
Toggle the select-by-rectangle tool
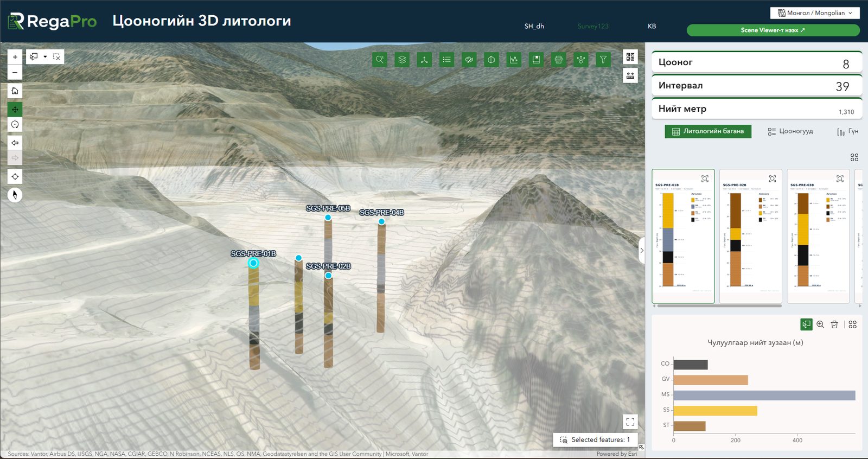[34, 56]
